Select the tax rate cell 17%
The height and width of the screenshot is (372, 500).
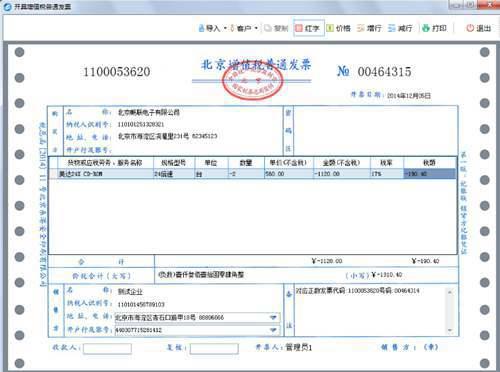pyautogui.click(x=387, y=174)
